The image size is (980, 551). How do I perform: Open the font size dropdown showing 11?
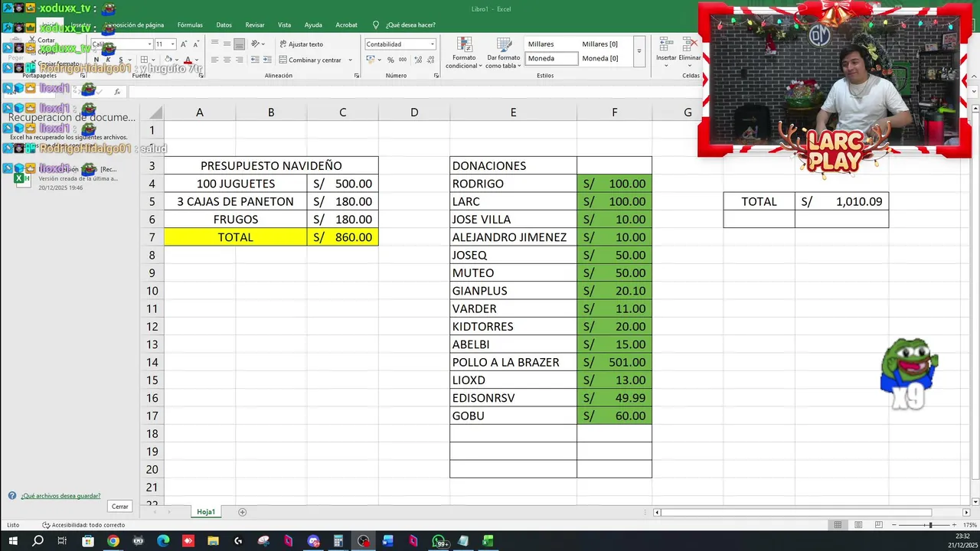click(x=173, y=44)
